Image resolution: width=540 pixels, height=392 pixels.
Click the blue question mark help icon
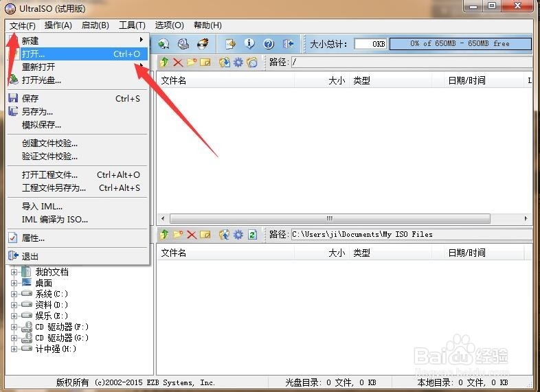click(x=269, y=44)
